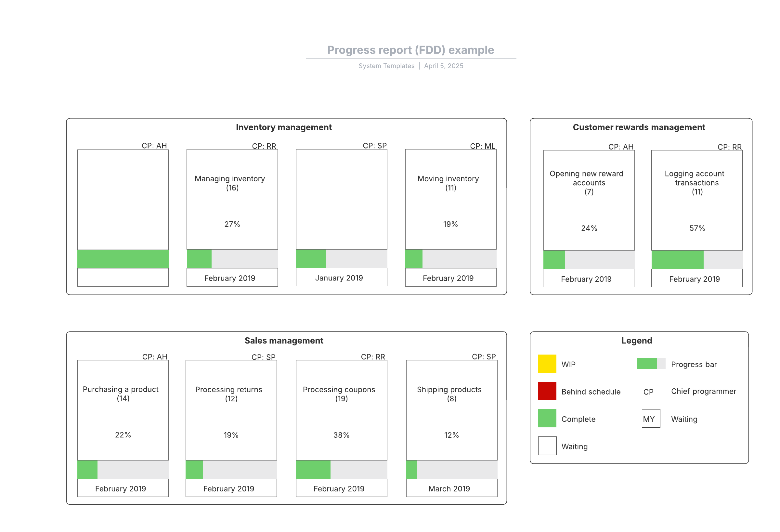Select the Customer rewards management heading
Image resolution: width=780 pixels, height=532 pixels.
coord(639,127)
